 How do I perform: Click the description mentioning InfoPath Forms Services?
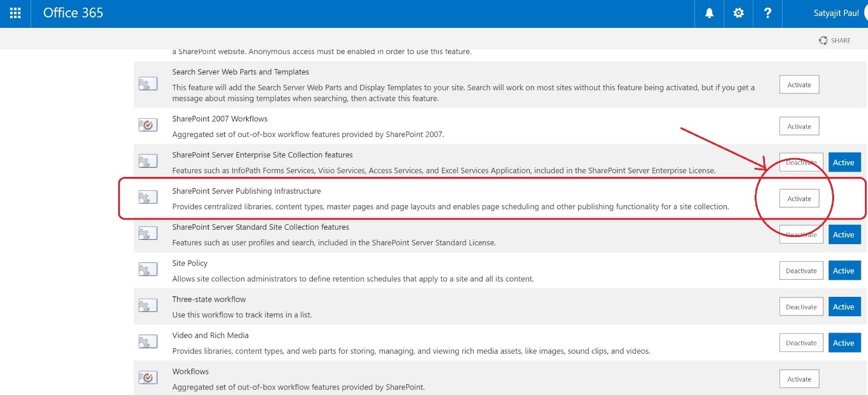click(x=444, y=171)
